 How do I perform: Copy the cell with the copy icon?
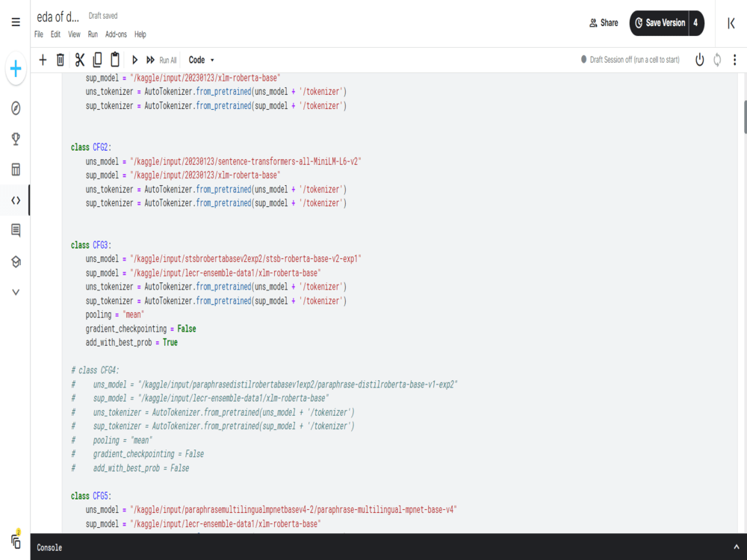pos(97,60)
